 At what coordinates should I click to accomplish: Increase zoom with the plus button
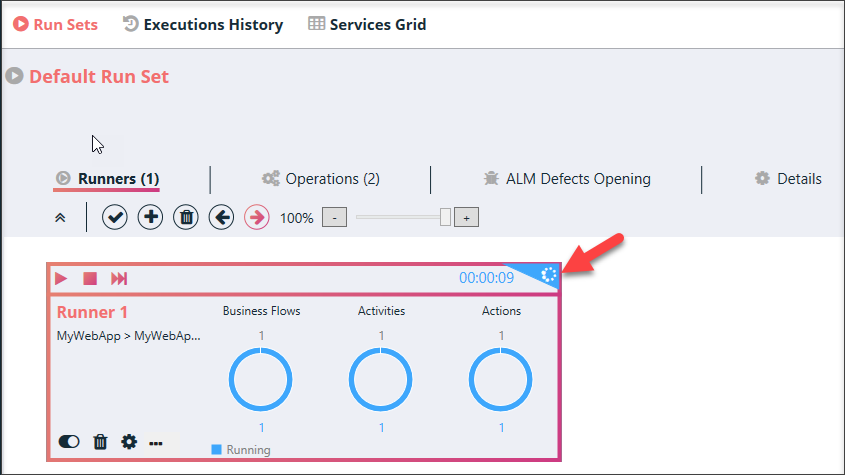[467, 218]
